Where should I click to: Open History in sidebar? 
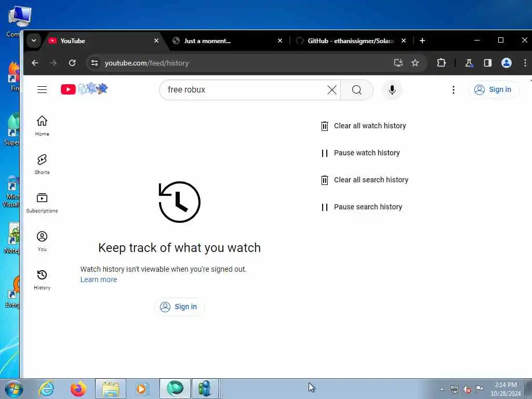click(42, 280)
